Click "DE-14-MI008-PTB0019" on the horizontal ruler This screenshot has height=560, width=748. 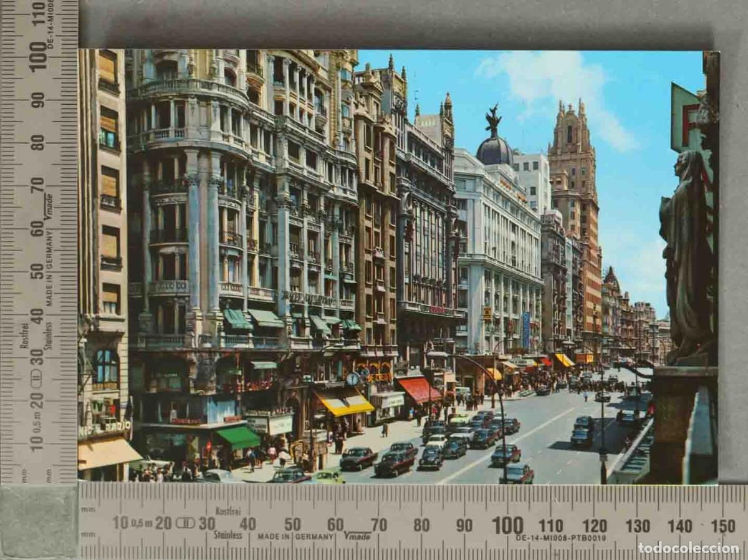coord(560,538)
